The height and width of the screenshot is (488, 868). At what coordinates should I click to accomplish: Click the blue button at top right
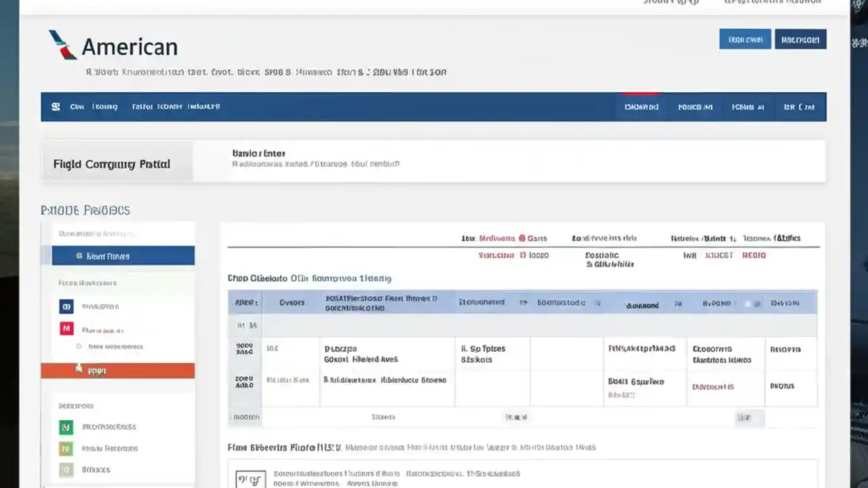point(745,39)
